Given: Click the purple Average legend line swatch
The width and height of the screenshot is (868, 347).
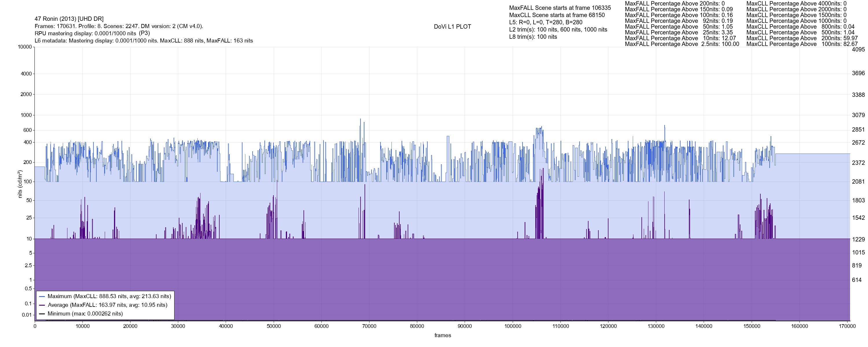Looking at the screenshot, I should click(x=42, y=305).
